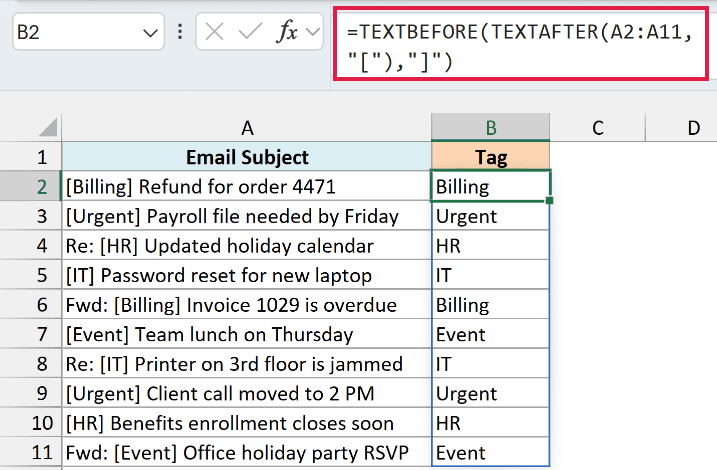Image resolution: width=717 pixels, height=470 pixels.
Task: Click the Email Subject header cell
Action: click(246, 157)
